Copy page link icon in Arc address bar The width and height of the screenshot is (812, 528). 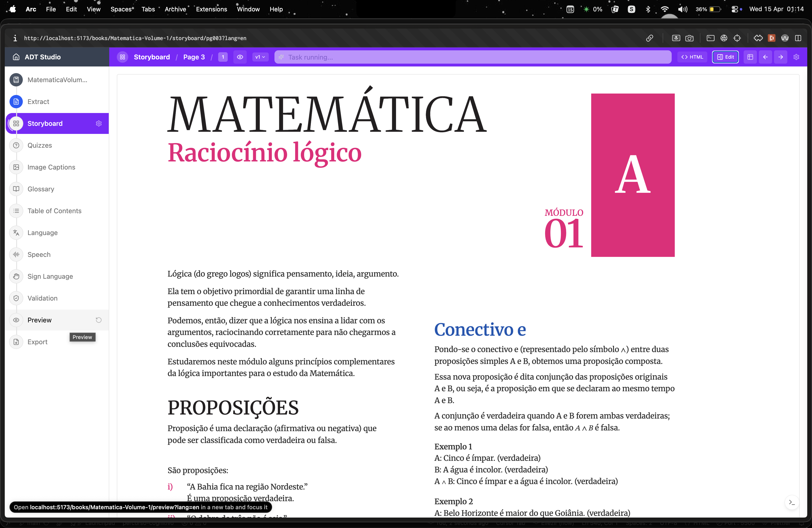click(x=650, y=38)
